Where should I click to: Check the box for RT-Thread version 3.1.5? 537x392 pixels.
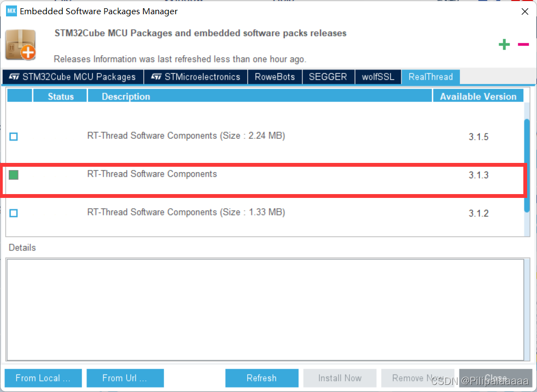click(x=14, y=137)
